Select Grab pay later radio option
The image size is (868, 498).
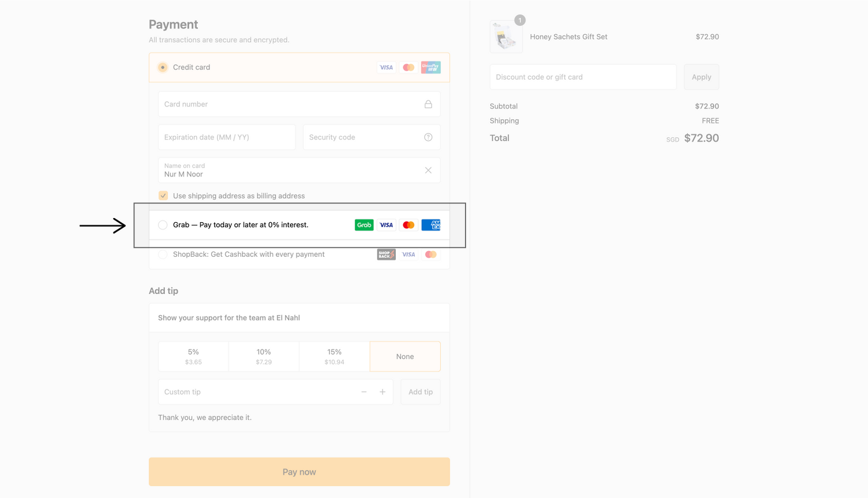(163, 225)
